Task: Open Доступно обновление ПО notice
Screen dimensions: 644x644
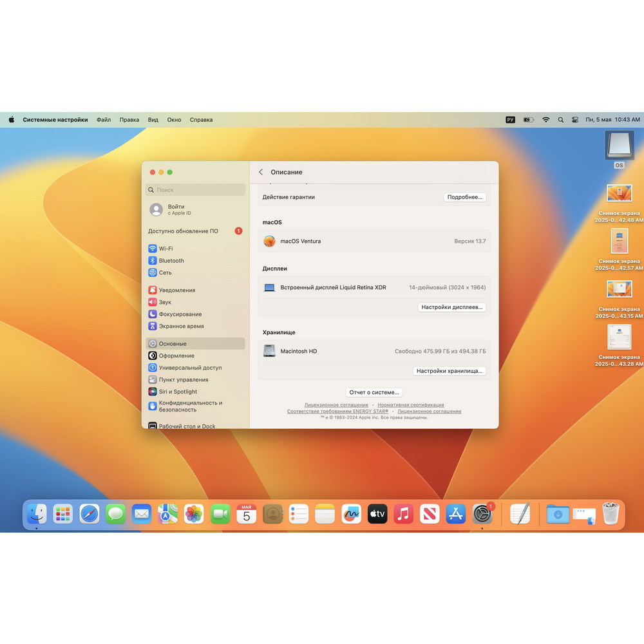Action: tap(196, 231)
